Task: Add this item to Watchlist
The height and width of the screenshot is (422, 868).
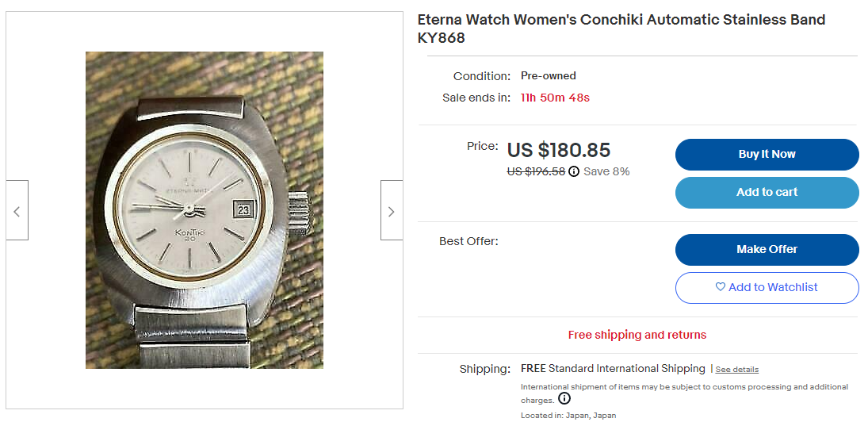Action: [767, 288]
